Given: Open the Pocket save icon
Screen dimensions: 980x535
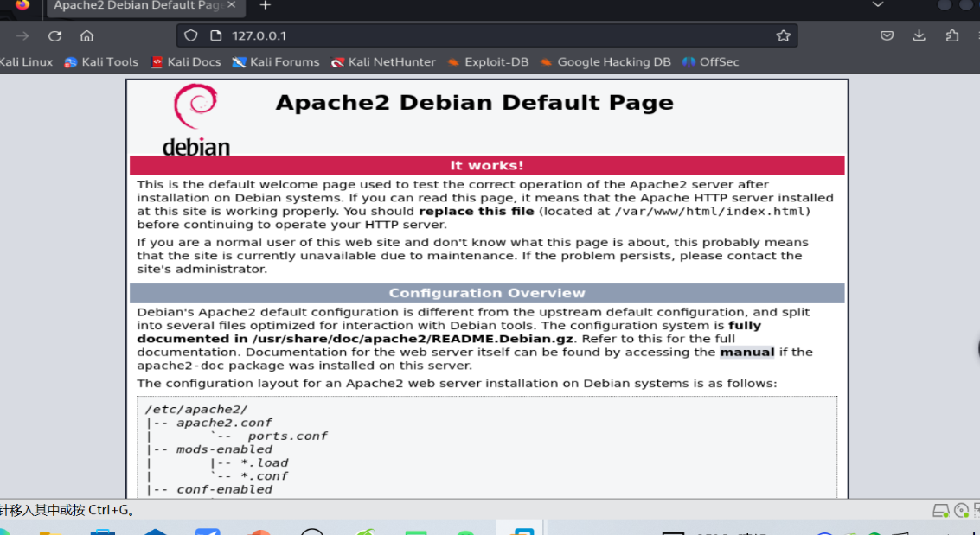Looking at the screenshot, I should coord(887,35).
